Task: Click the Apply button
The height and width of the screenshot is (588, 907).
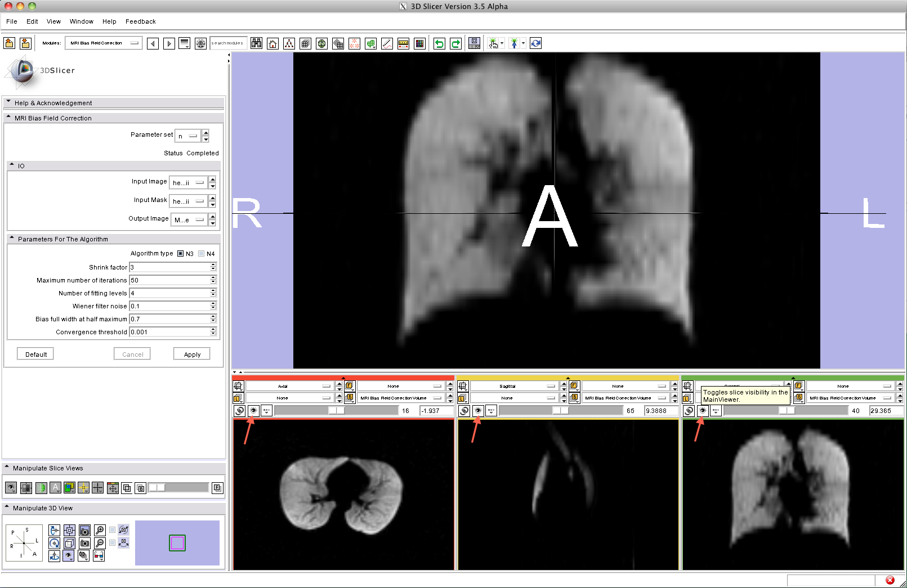Action: (192, 354)
